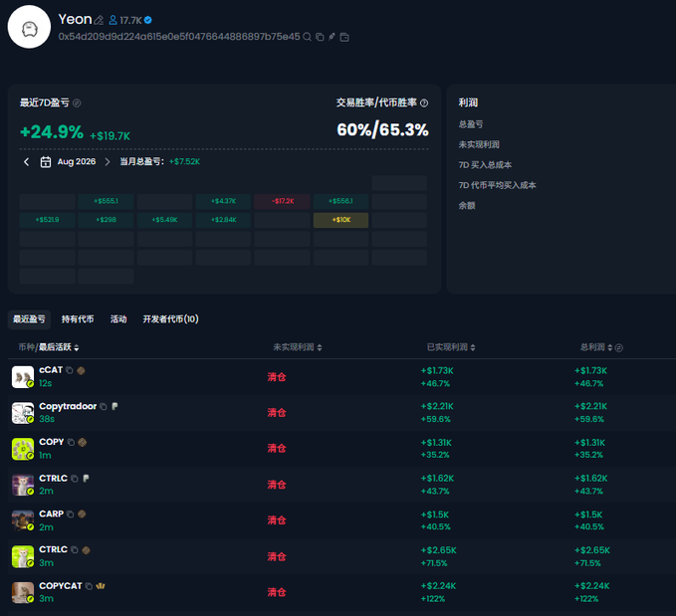Viewport: 676px width, 616px height.
Task: Open the COPYCAT token logo
Action: click(x=23, y=593)
